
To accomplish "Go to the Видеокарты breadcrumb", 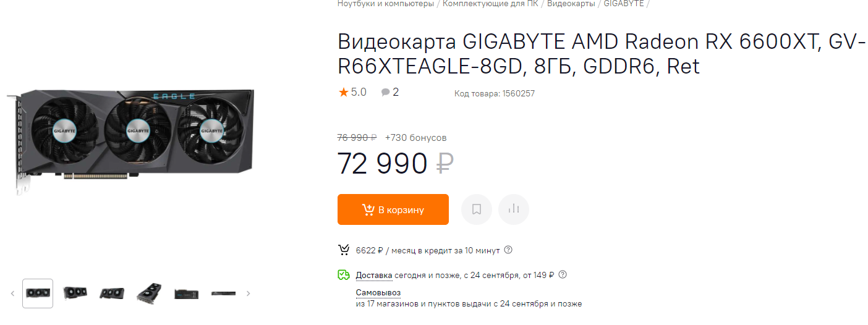I will [571, 4].
